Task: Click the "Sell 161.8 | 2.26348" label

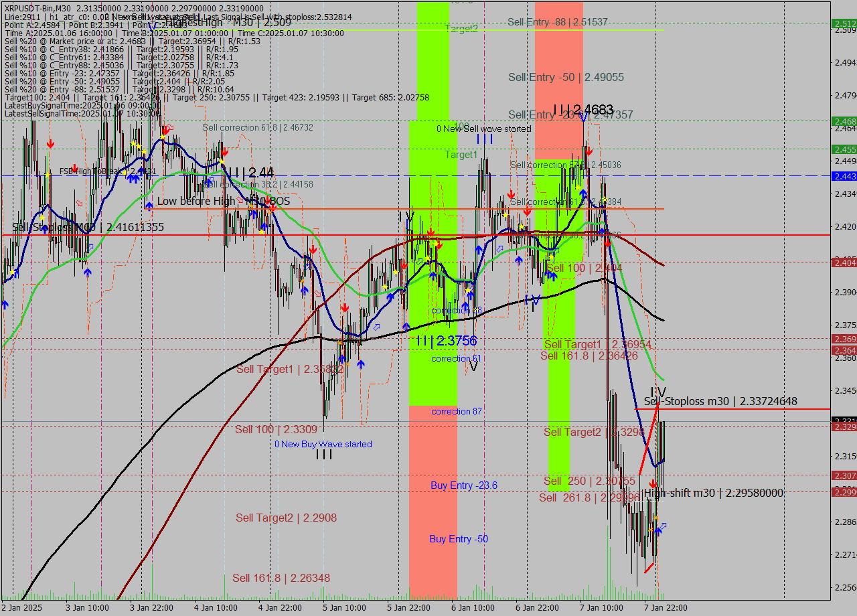Action: [x=281, y=578]
